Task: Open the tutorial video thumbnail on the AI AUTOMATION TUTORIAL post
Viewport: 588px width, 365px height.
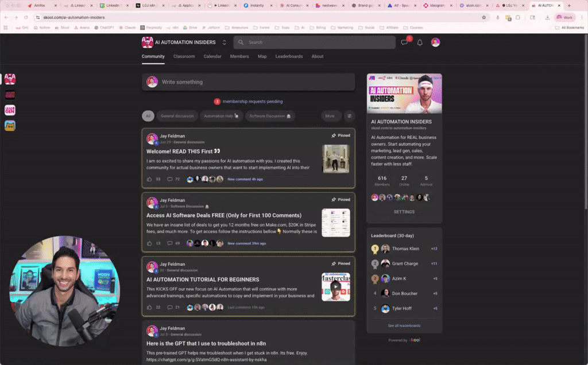Action: click(335, 287)
